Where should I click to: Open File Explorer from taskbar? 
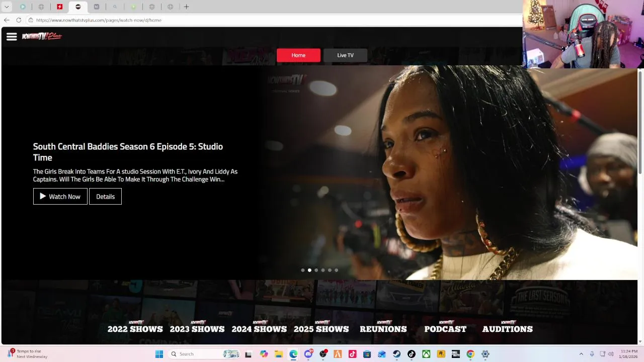[x=279, y=354]
